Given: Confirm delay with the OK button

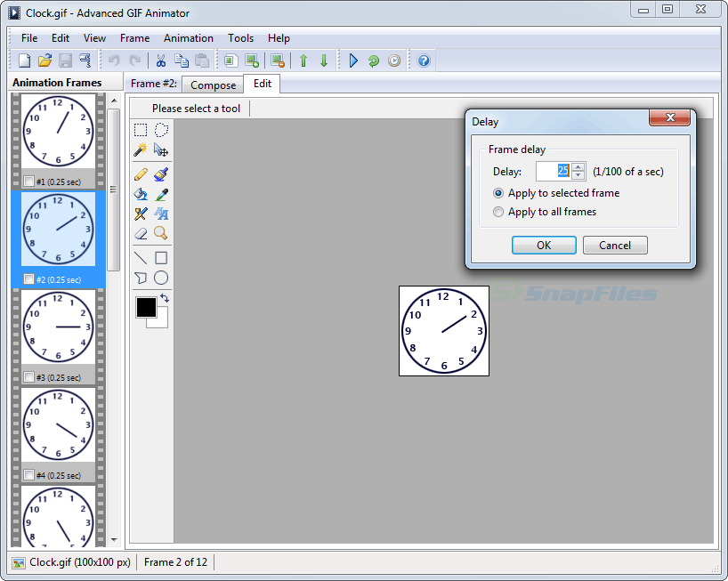Looking at the screenshot, I should coord(544,245).
